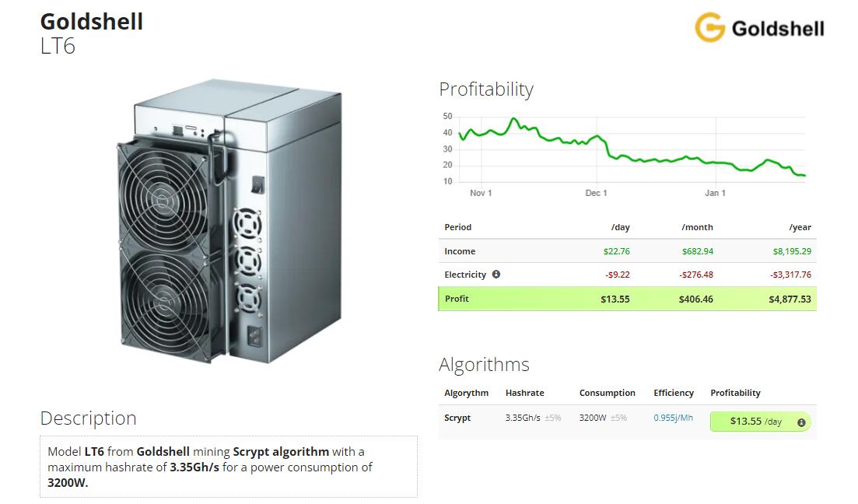Screen dimensions: 858x504
Task: Click the description text box
Action: (229, 467)
